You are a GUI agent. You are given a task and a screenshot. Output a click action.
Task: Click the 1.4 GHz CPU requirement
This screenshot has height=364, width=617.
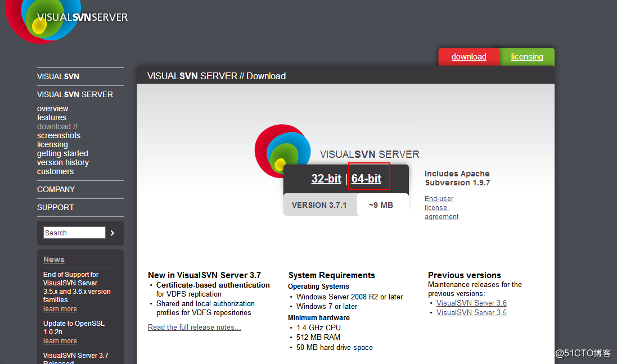[x=318, y=328]
